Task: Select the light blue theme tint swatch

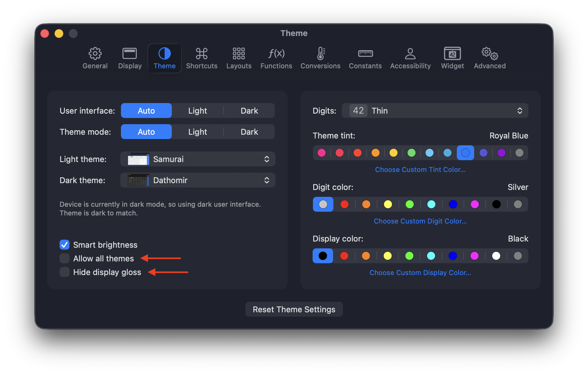Action: [x=430, y=153]
